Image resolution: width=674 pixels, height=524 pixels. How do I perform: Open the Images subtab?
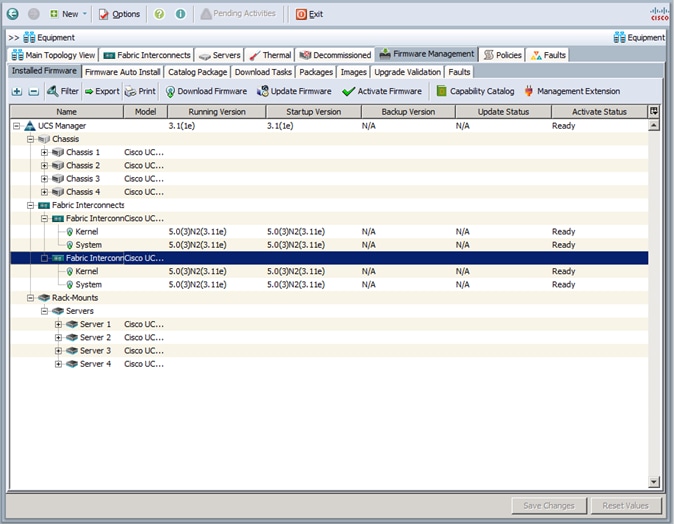pyautogui.click(x=353, y=72)
